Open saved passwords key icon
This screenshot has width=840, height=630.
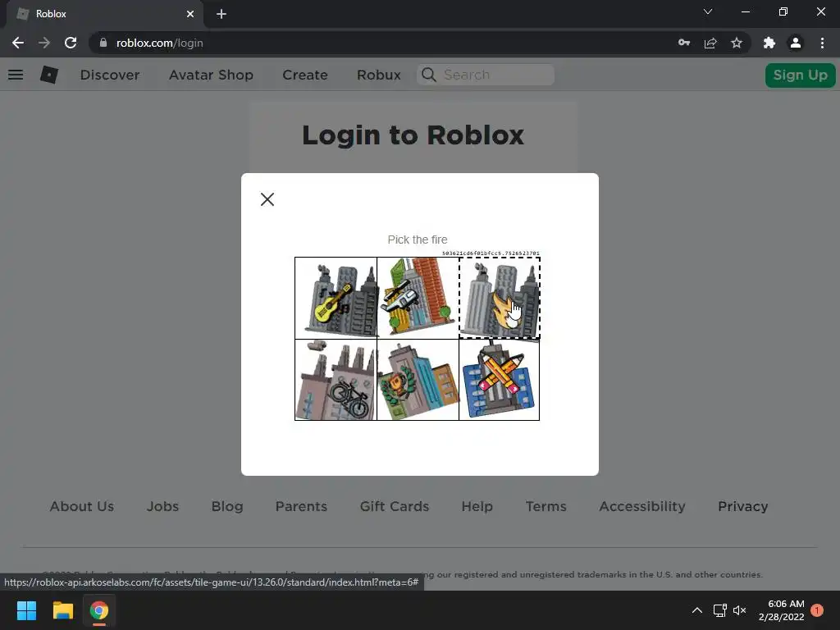[x=684, y=43]
